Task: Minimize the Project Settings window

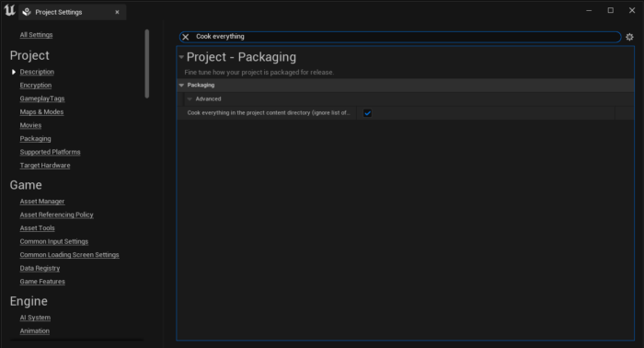Action: (x=589, y=10)
